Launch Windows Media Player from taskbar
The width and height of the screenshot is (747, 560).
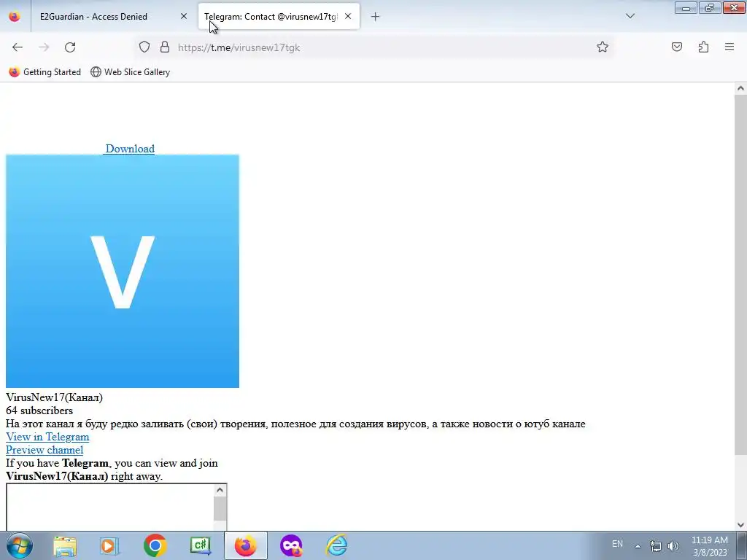109,545
